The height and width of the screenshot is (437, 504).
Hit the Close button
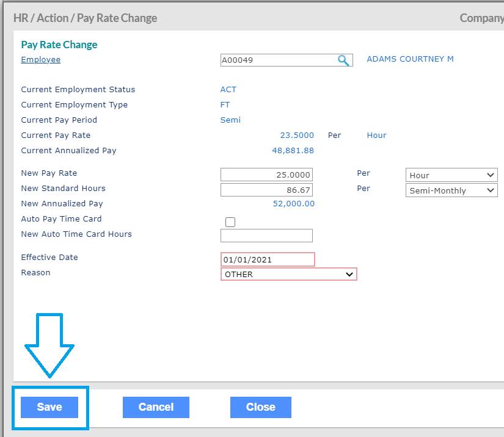click(x=260, y=407)
